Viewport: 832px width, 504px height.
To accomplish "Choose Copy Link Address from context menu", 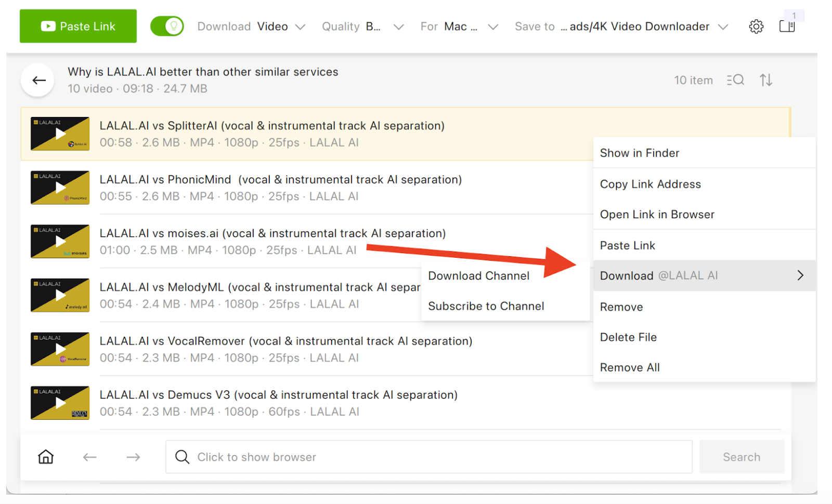I will (x=704, y=184).
